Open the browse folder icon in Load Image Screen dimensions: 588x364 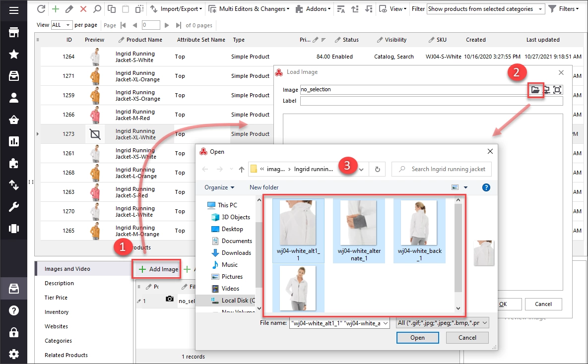click(x=535, y=90)
